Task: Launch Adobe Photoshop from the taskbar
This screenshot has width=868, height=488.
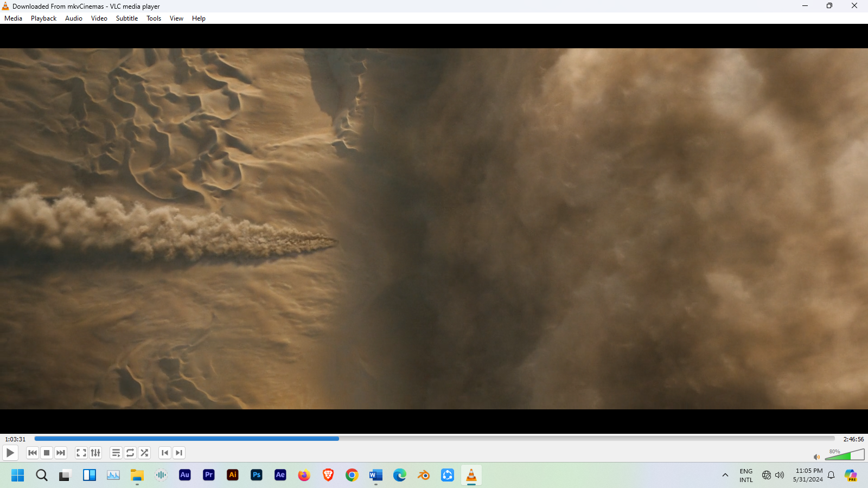Action: point(257,475)
